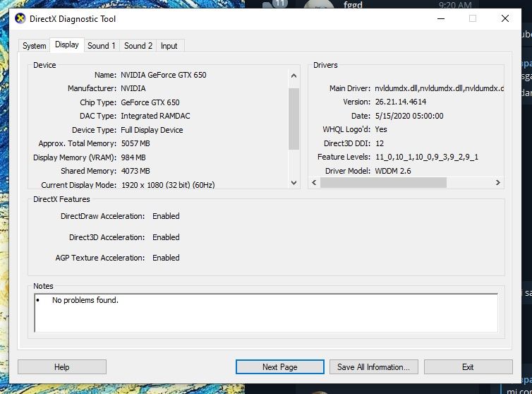This screenshot has height=394, width=532.
Task: Click the Direct3D Acceleration Enabled value
Action: pyautogui.click(x=166, y=237)
